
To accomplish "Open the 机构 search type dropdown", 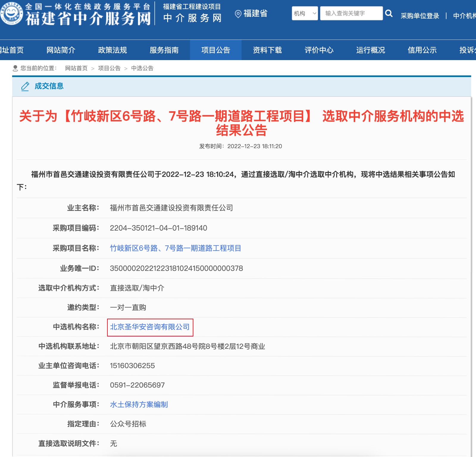I will [x=305, y=13].
